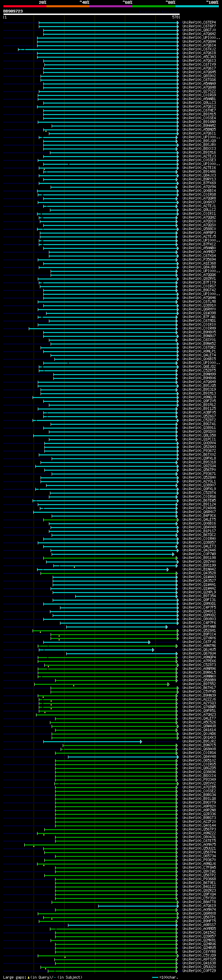Select hit label UniRef100_Q6J4U5
The height and width of the screenshot is (980, 222).
point(199,649)
